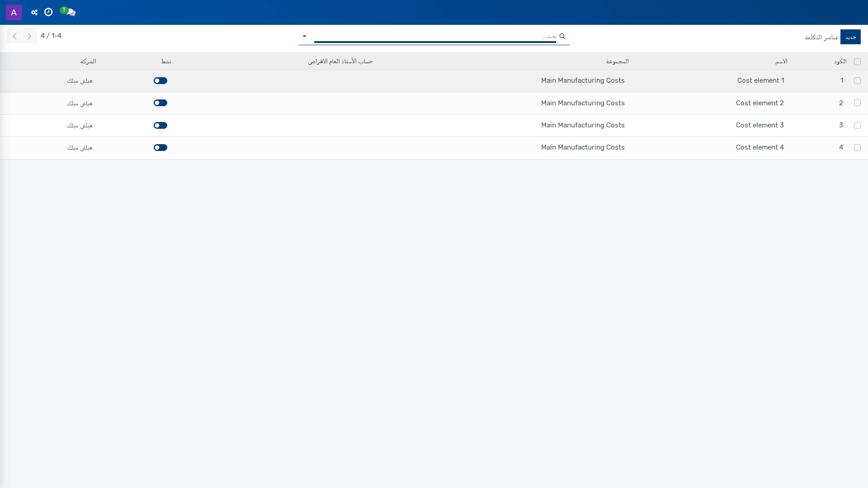Sort by the المجموعة column header

coord(618,61)
